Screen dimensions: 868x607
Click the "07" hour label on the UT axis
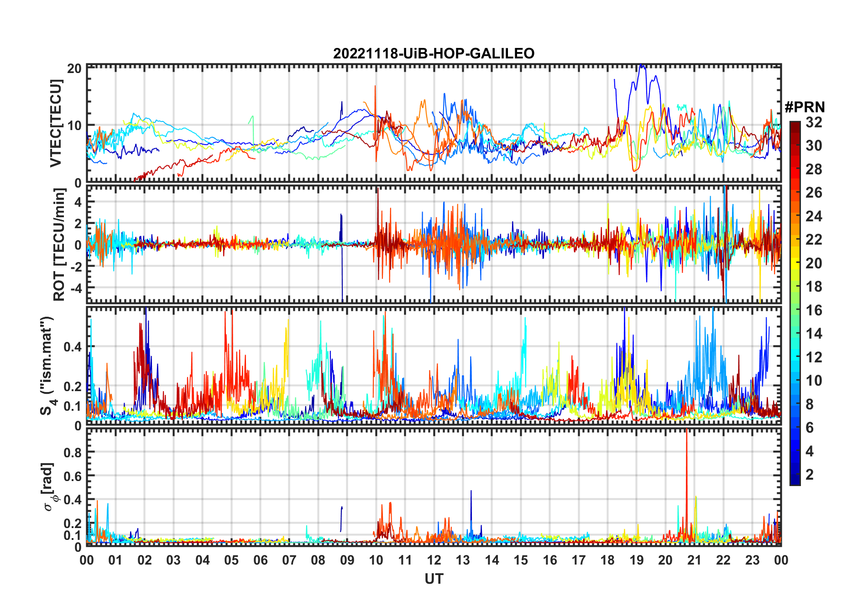[x=289, y=560]
